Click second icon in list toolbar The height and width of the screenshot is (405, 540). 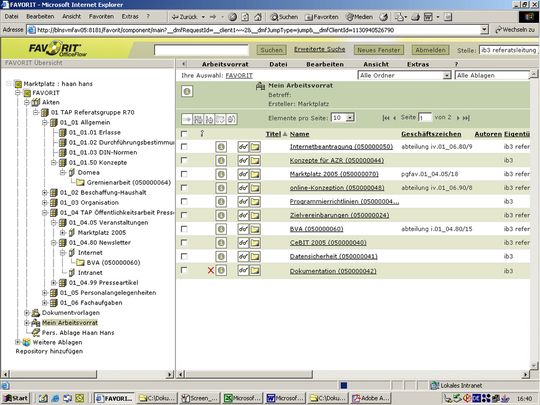pos(198,119)
